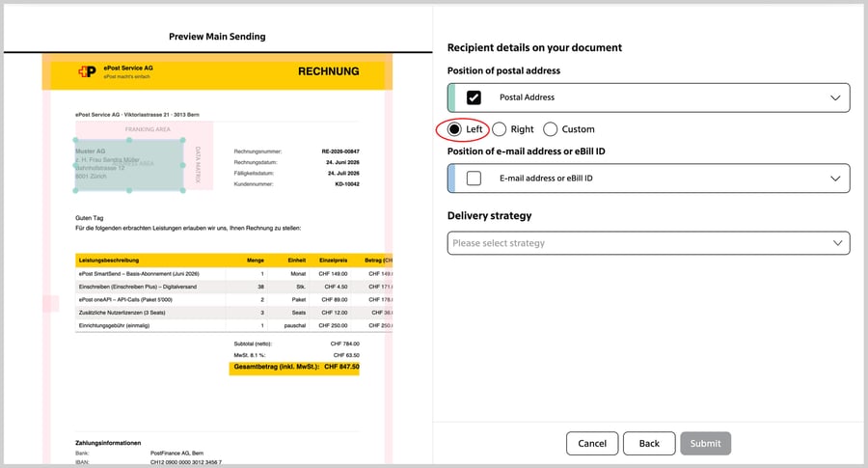Click the top-middle handle of address selection box
Viewport: 868px width, 468px height.
coord(129,140)
